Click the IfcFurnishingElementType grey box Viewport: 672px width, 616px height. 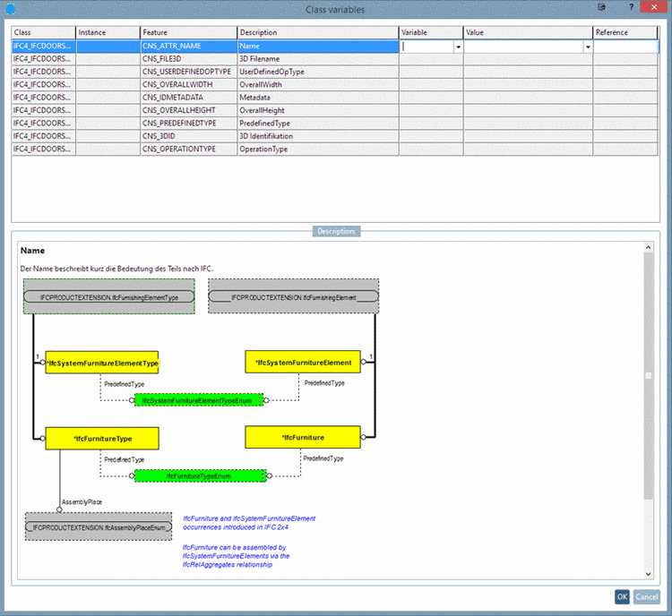click(x=108, y=296)
